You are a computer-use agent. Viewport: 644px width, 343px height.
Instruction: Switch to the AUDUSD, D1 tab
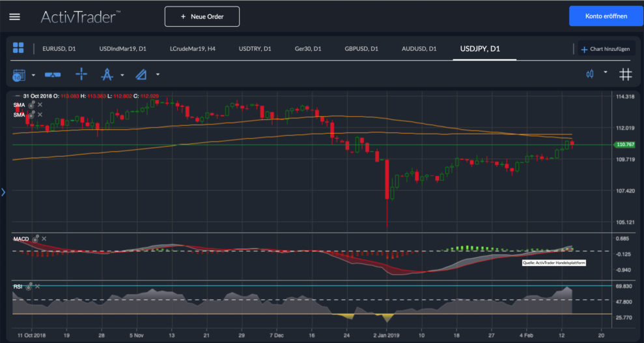coord(419,48)
